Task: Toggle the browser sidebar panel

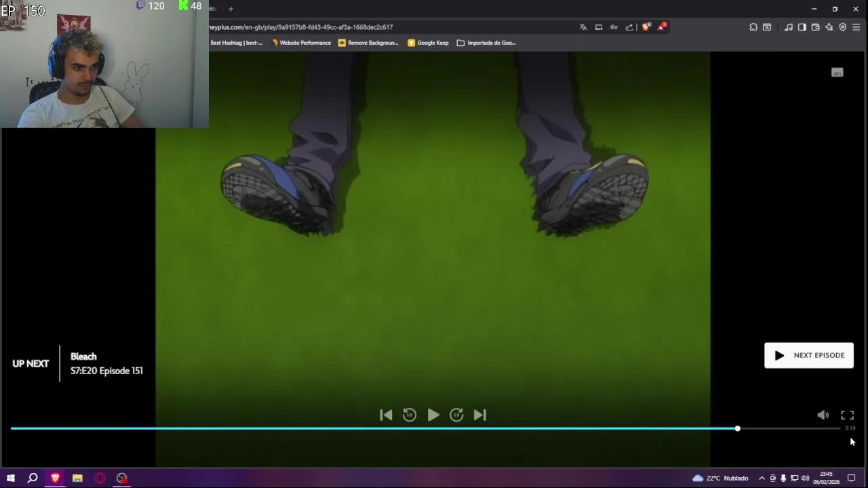Action: coord(802,27)
